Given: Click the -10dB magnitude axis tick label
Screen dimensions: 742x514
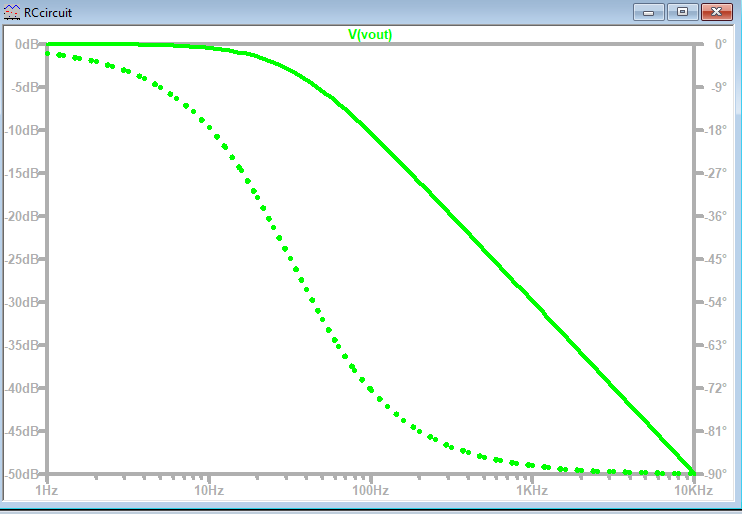Looking at the screenshot, I should coord(23,130).
